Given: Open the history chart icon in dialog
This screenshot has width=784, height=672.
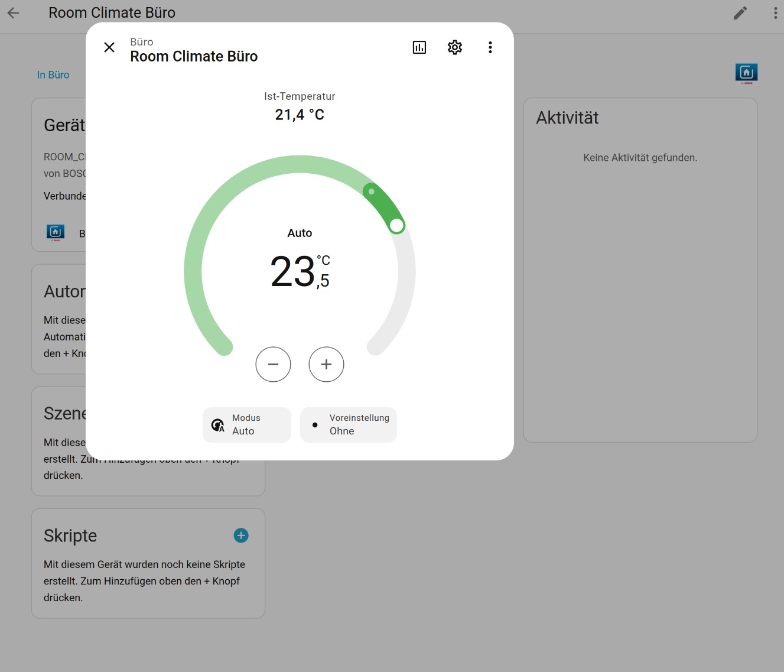Looking at the screenshot, I should [x=419, y=47].
